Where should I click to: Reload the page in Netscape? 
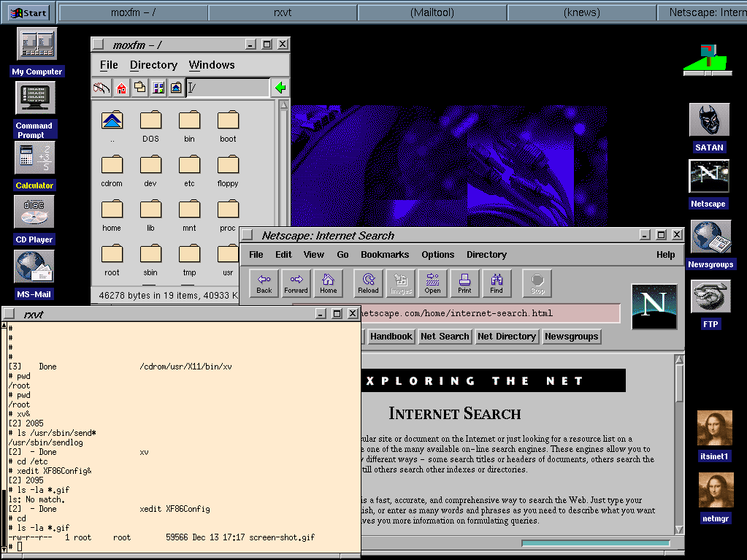pyautogui.click(x=368, y=283)
